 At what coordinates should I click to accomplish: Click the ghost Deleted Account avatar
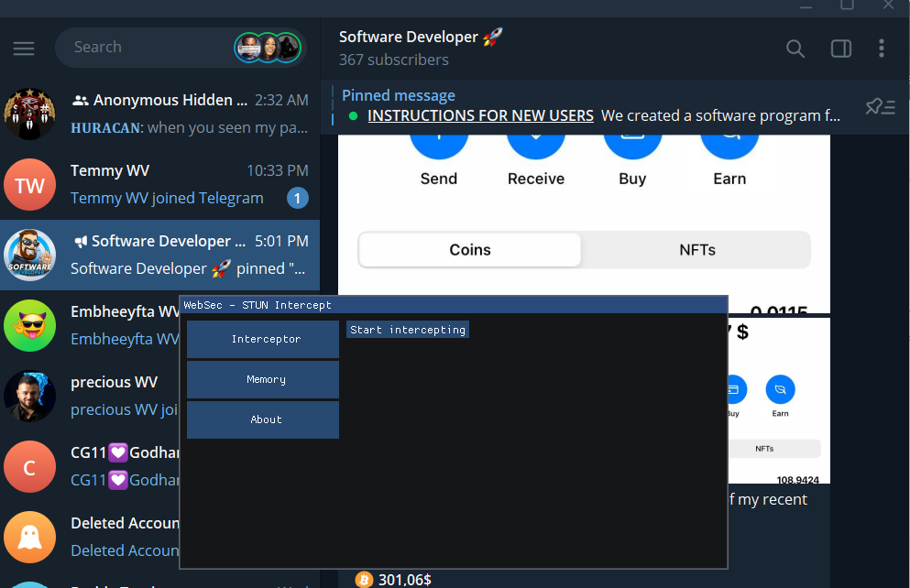click(x=29, y=537)
